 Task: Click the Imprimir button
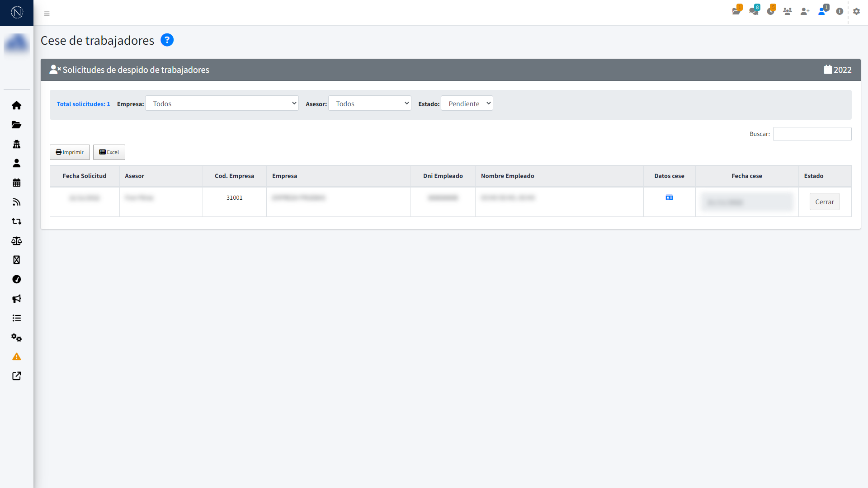(x=70, y=152)
